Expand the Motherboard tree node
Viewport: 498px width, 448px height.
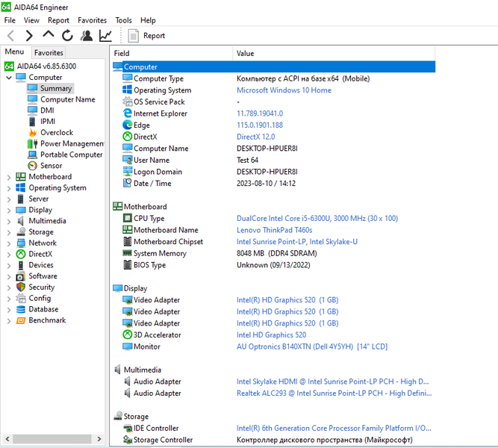click(x=9, y=177)
